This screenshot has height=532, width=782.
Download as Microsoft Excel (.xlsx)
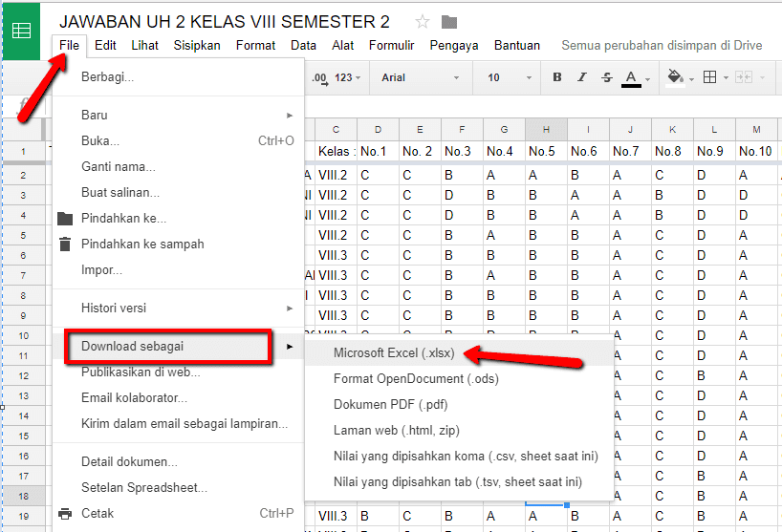pos(459,353)
